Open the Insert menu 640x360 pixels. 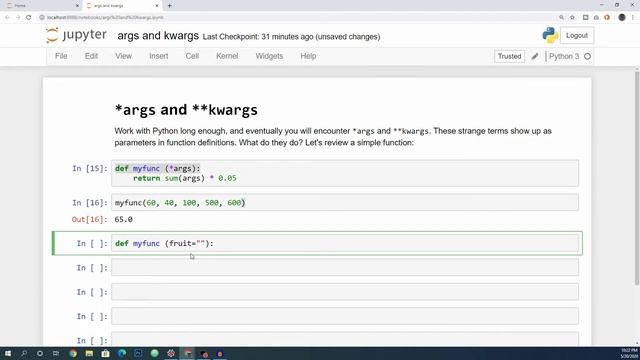158,56
